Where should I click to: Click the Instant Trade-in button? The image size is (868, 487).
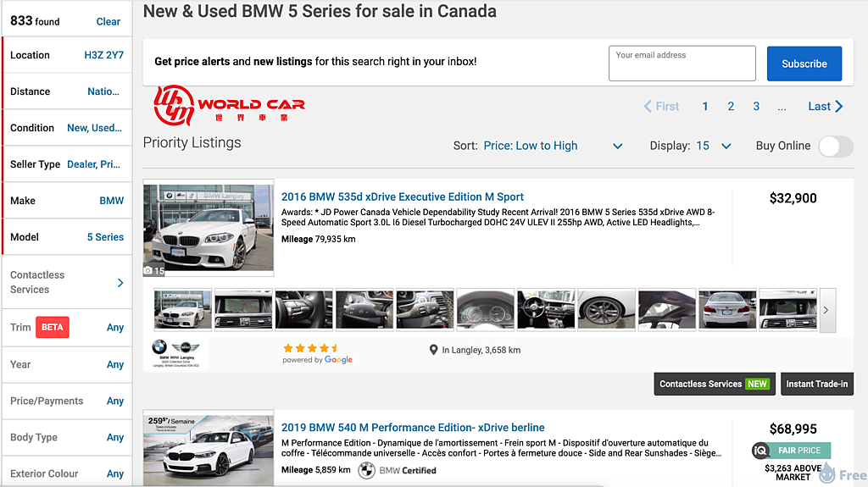point(816,384)
